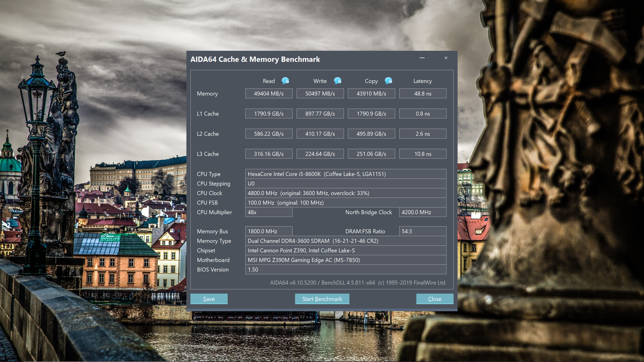644x362 pixels.
Task: Click the Start Benchmark button
Action: tap(322, 299)
